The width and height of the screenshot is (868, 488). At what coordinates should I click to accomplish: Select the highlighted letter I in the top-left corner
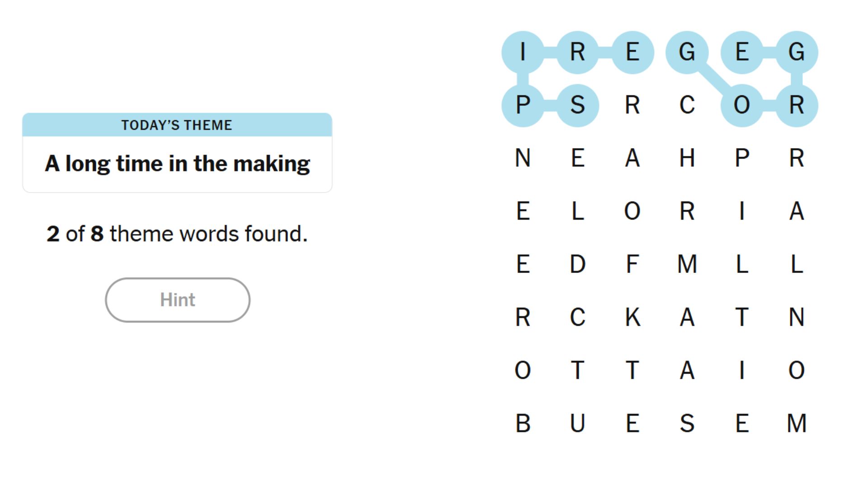(x=523, y=52)
